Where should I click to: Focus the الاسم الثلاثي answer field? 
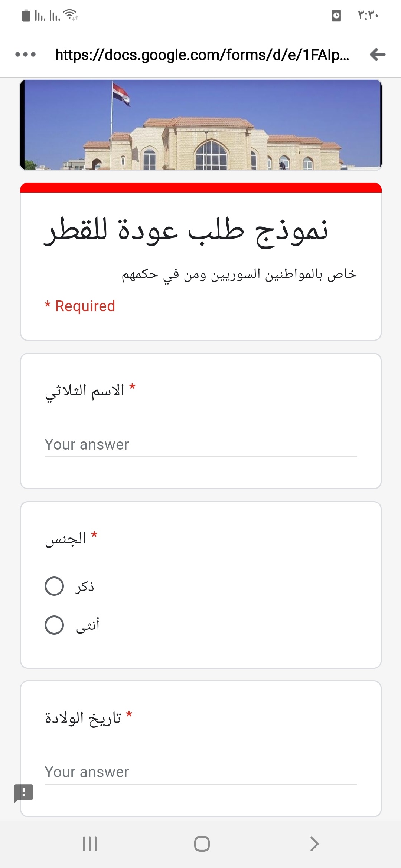[200, 445]
